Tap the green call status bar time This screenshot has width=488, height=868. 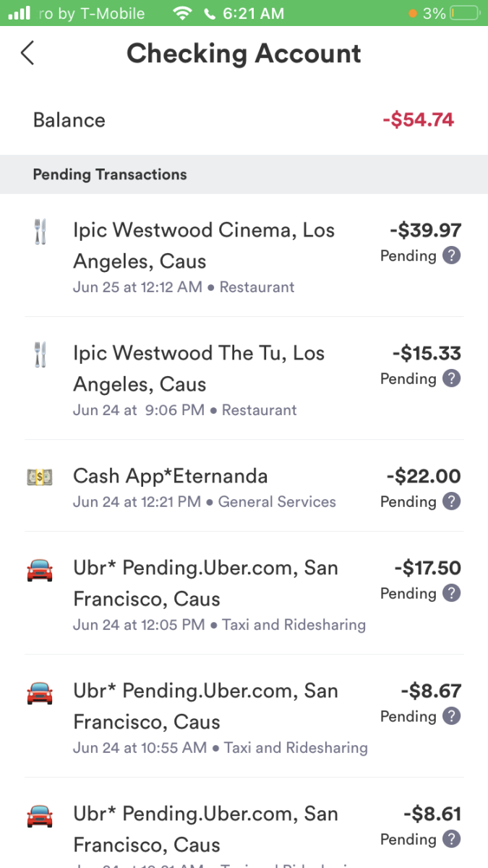pos(253,13)
